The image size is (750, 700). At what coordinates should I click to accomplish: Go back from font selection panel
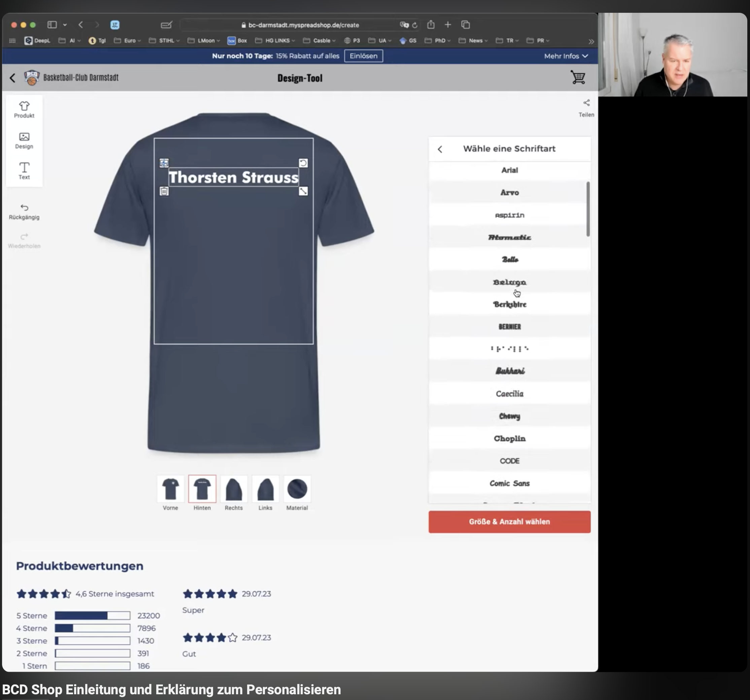click(440, 149)
